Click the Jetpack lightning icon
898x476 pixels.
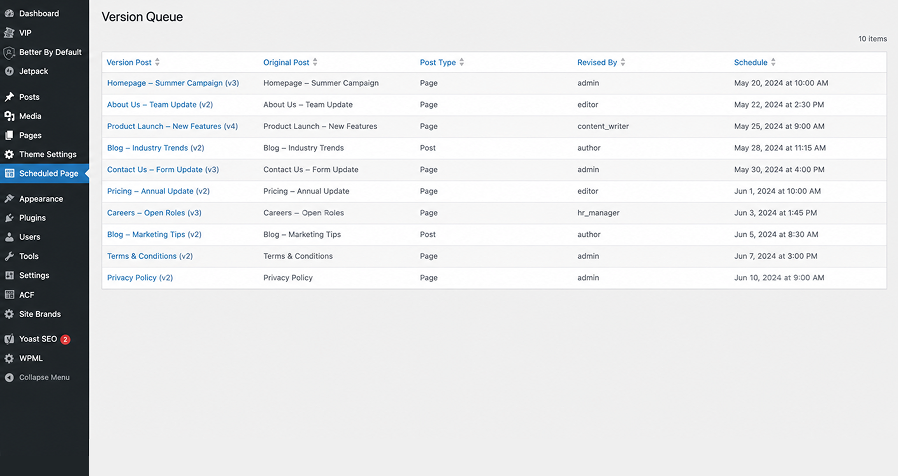[9, 71]
